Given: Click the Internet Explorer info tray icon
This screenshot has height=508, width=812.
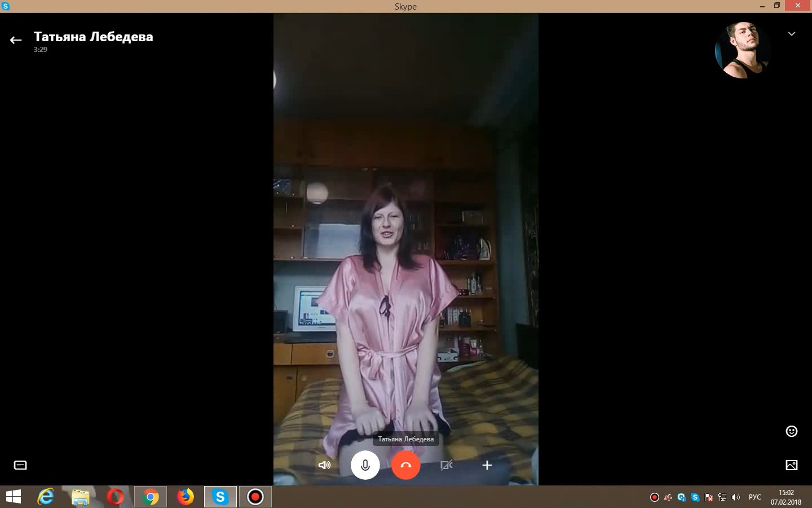Looking at the screenshot, I should [x=682, y=497].
